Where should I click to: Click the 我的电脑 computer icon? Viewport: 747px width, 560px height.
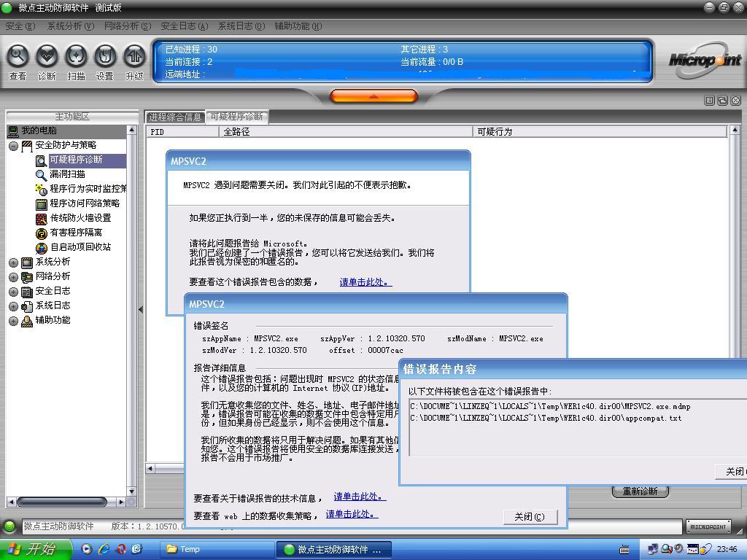pos(13,131)
